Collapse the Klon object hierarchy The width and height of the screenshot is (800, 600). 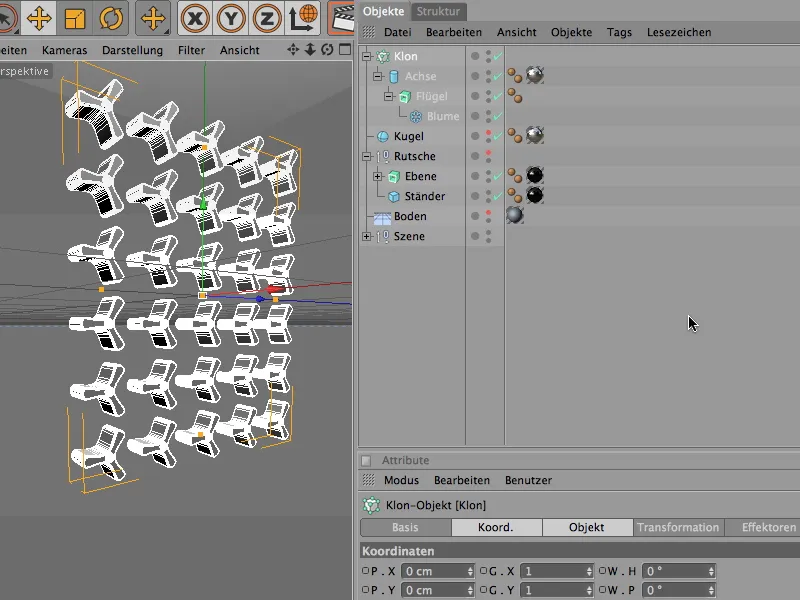367,57
